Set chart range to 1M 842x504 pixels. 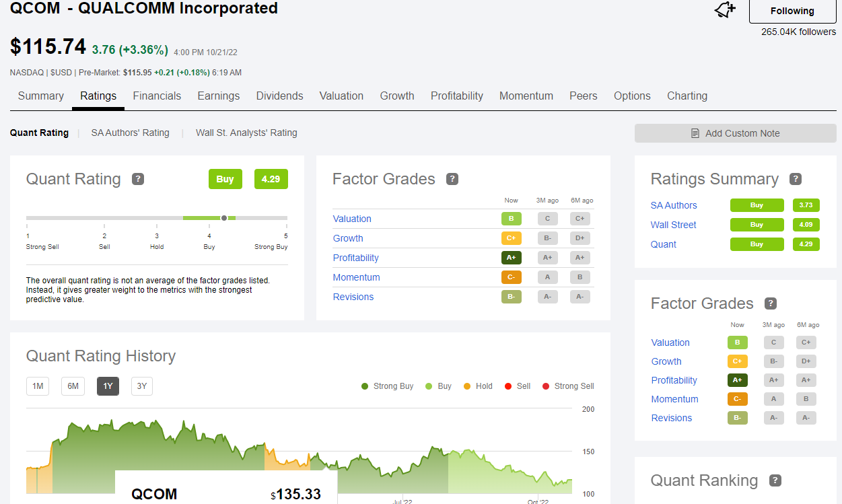click(38, 386)
